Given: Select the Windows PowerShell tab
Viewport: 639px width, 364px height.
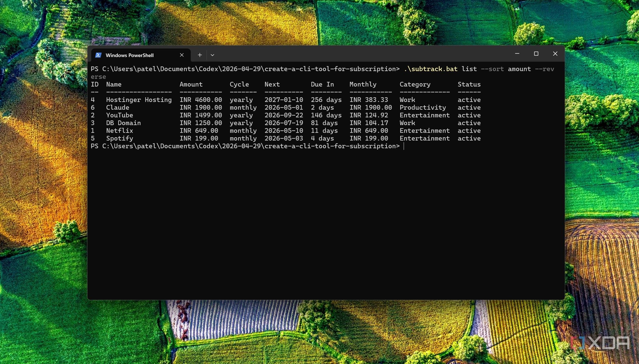Looking at the screenshot, I should pyautogui.click(x=141, y=55).
